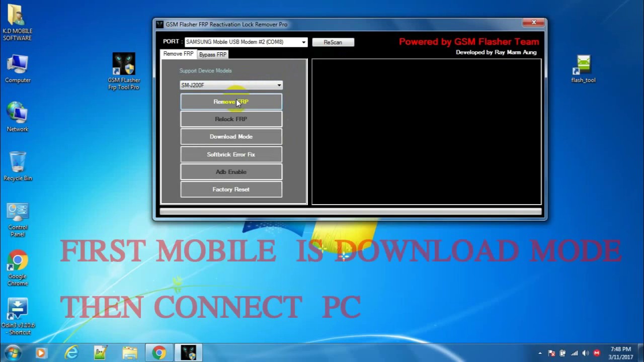This screenshot has height=362, width=644.
Task: Click GSM Flasher window title icon
Action: click(160, 24)
